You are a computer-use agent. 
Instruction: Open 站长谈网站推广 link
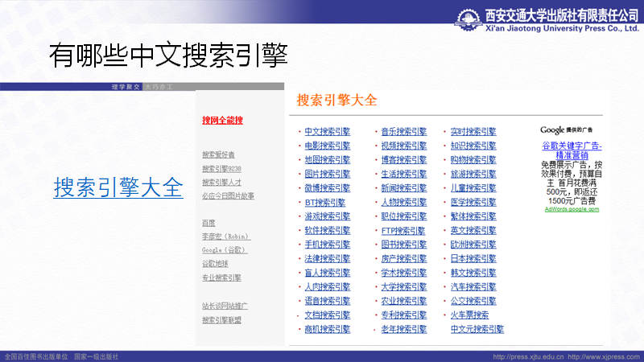pos(225,306)
